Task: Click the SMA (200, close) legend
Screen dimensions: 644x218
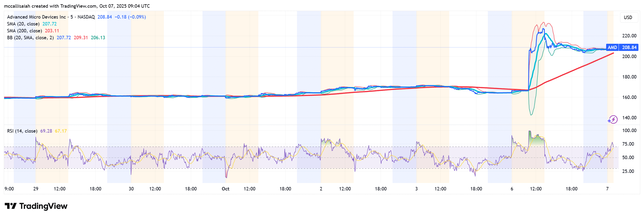Action: (x=24, y=31)
